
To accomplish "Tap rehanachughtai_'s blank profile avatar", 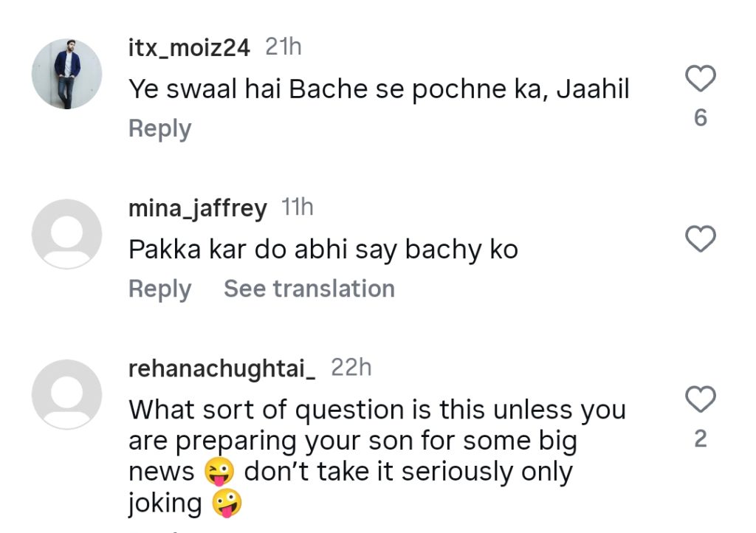I will [x=66, y=394].
